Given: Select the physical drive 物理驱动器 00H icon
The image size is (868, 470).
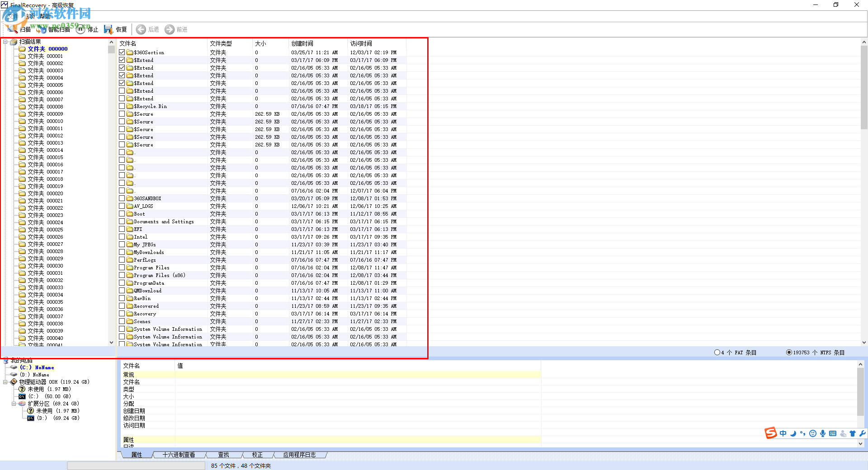Looking at the screenshot, I should click(14, 382).
